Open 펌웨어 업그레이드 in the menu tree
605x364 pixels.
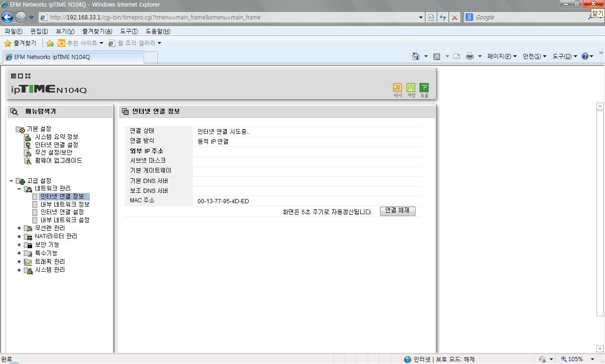(59, 161)
